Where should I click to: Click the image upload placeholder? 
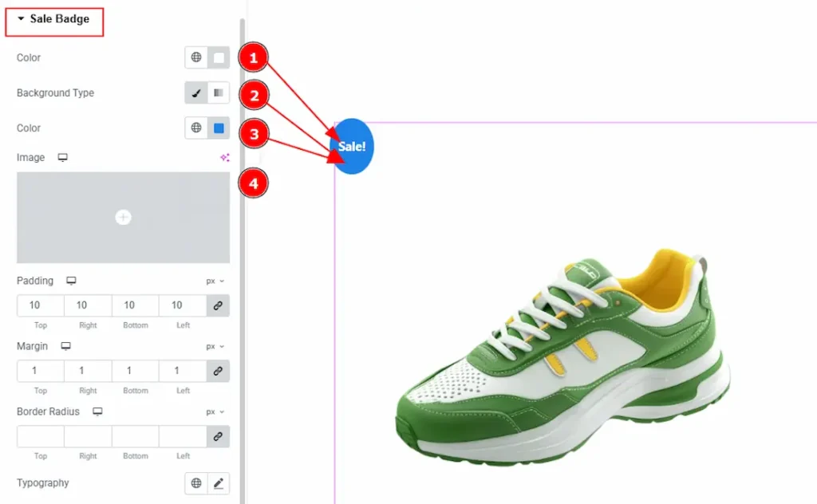click(123, 218)
